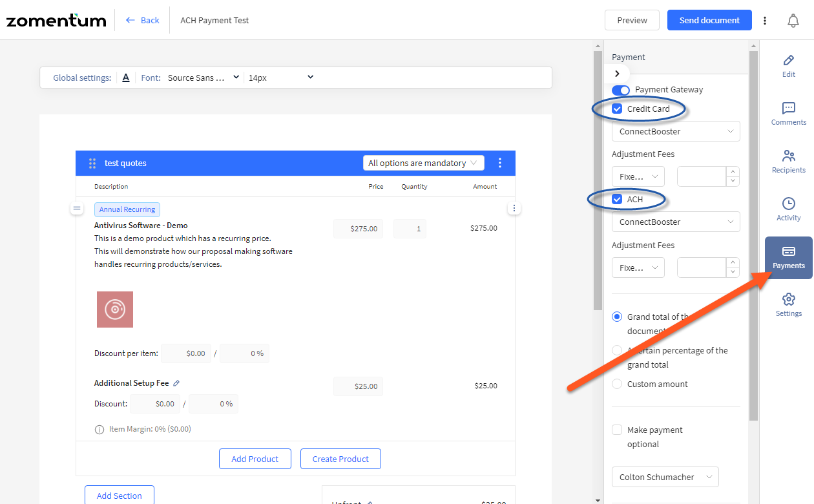This screenshot has width=814, height=504.
Task: Click the Send document button
Action: [x=709, y=20]
